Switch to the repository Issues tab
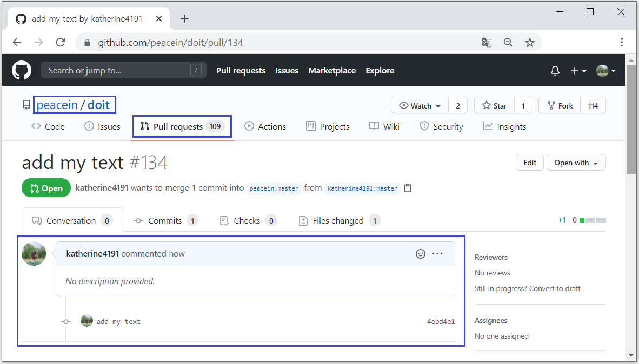 pos(102,126)
